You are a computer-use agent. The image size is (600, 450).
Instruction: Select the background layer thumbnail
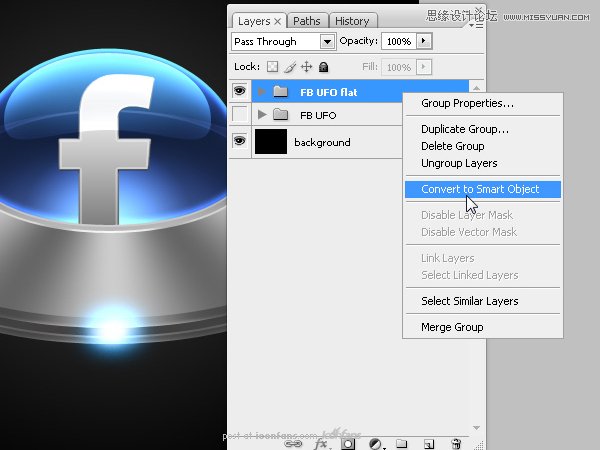pyautogui.click(x=270, y=142)
